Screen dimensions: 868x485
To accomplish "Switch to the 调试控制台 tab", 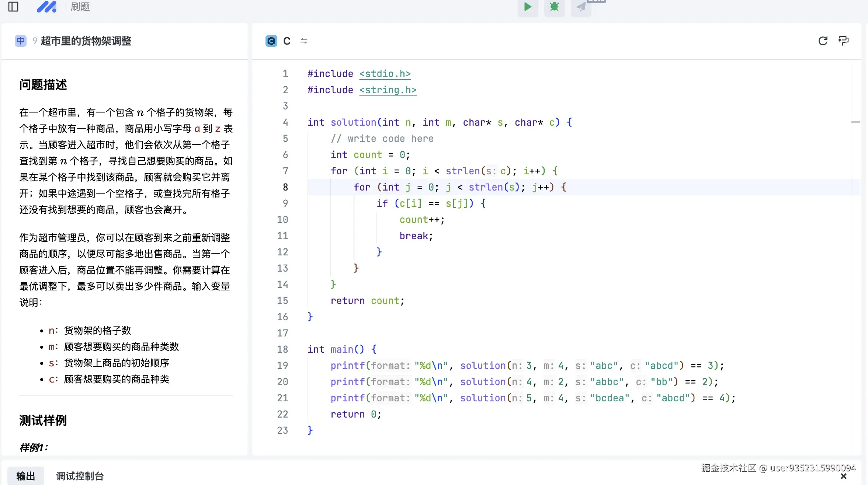I will point(80,475).
